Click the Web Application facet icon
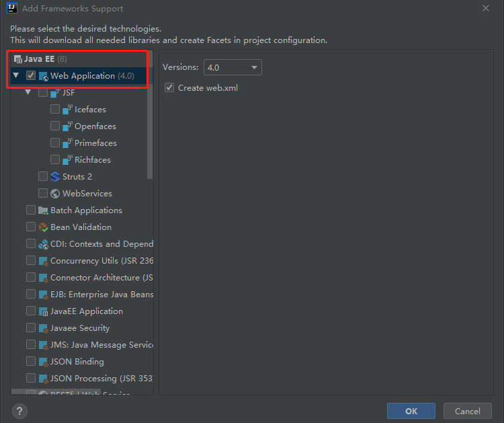504x423 pixels. (43, 76)
